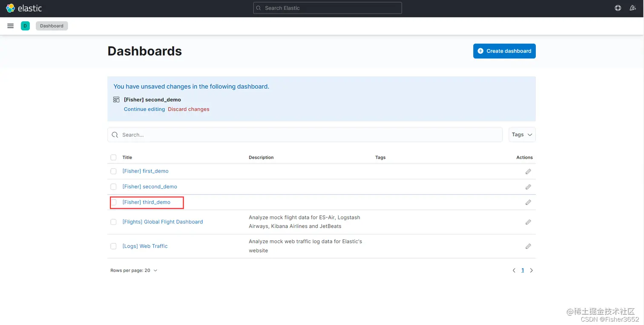This screenshot has height=325, width=644.
Task: Check the [Logs] Web Traffic row checkbox
Action: pos(113,246)
